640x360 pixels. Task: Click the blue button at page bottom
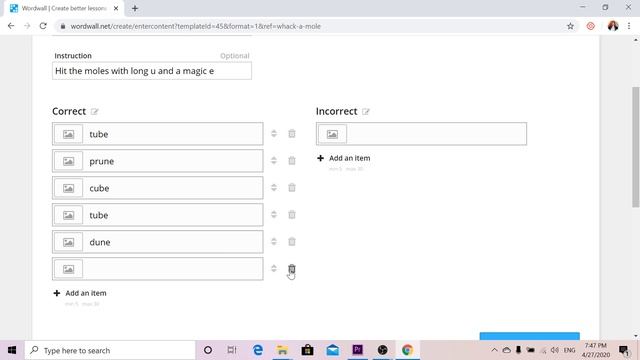[x=529, y=336]
